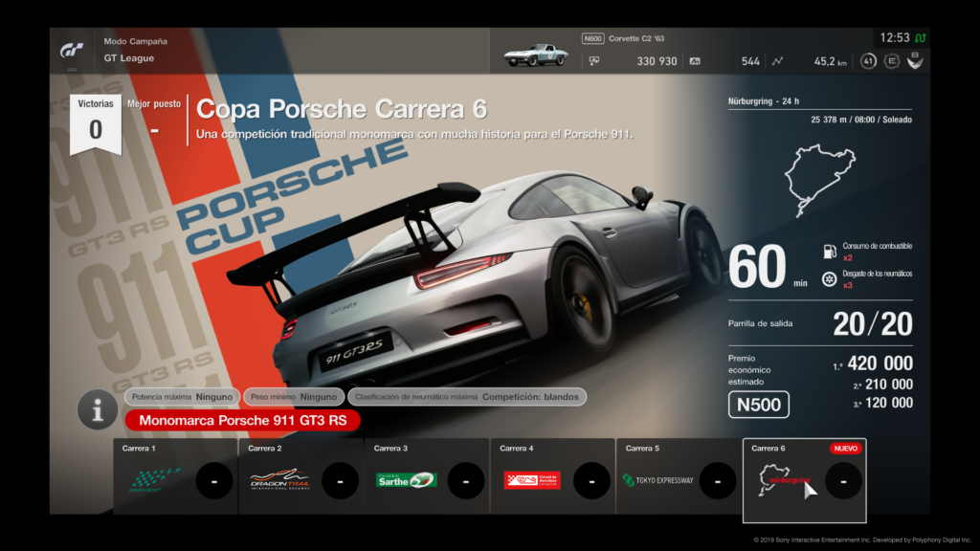Click the result circle in Carrera 2
Screen dimensions: 980x551
coord(340,481)
